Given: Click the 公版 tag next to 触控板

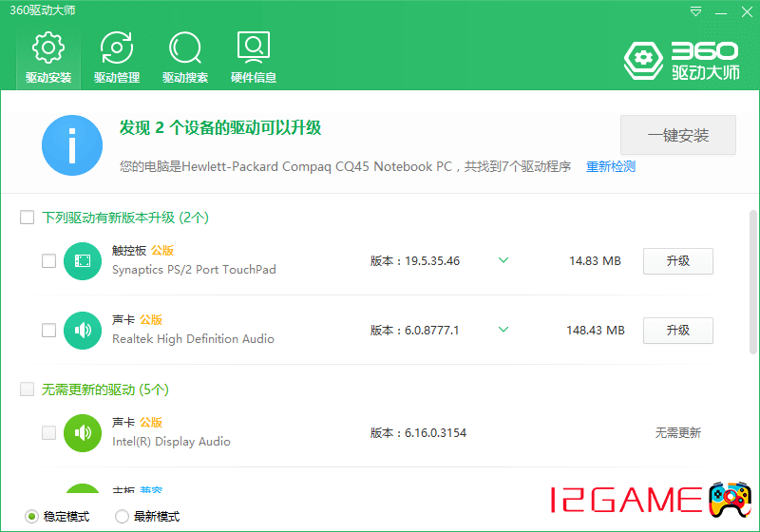Looking at the screenshot, I should [162, 251].
